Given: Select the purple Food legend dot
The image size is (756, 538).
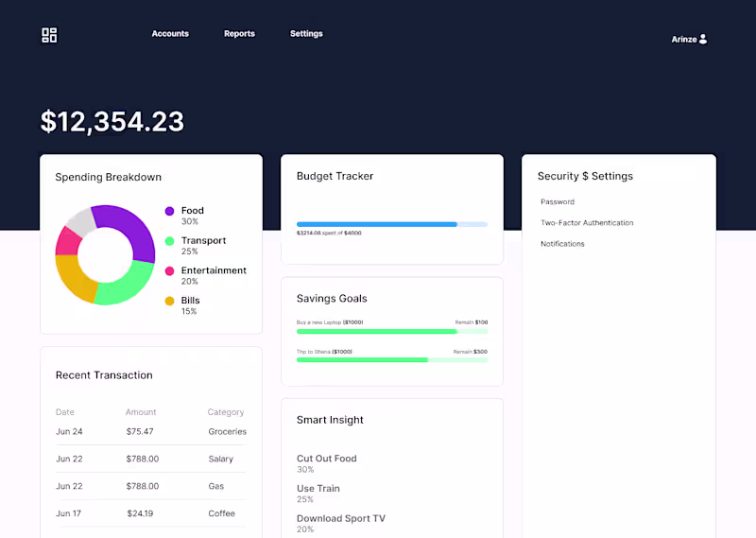Looking at the screenshot, I should (170, 211).
